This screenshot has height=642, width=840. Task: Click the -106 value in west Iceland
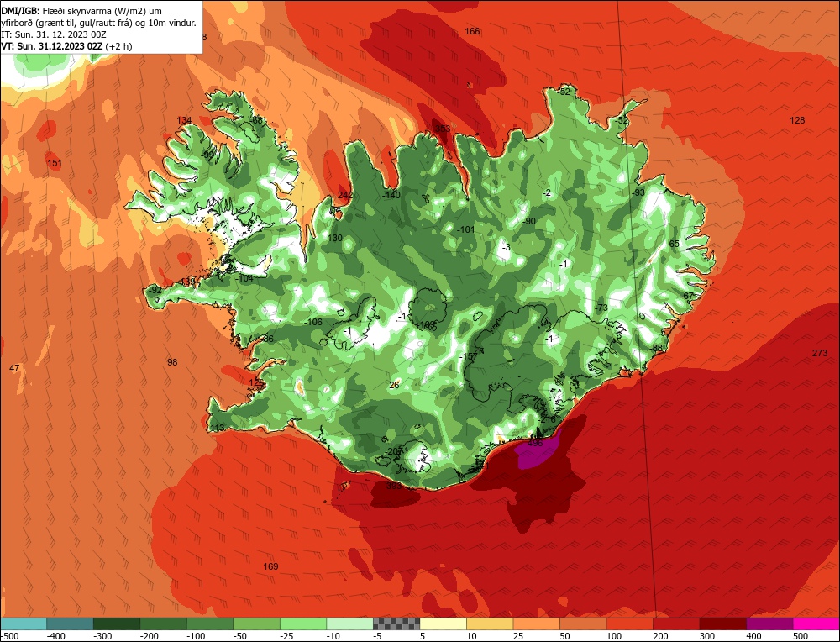312,322
